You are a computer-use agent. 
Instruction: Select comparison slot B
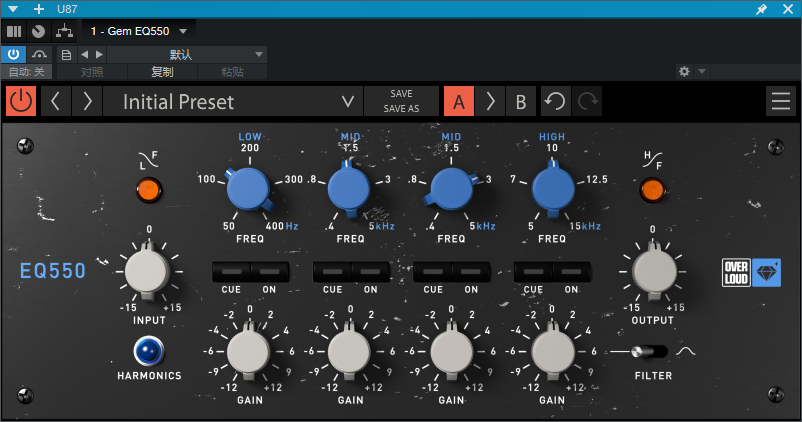[521, 101]
